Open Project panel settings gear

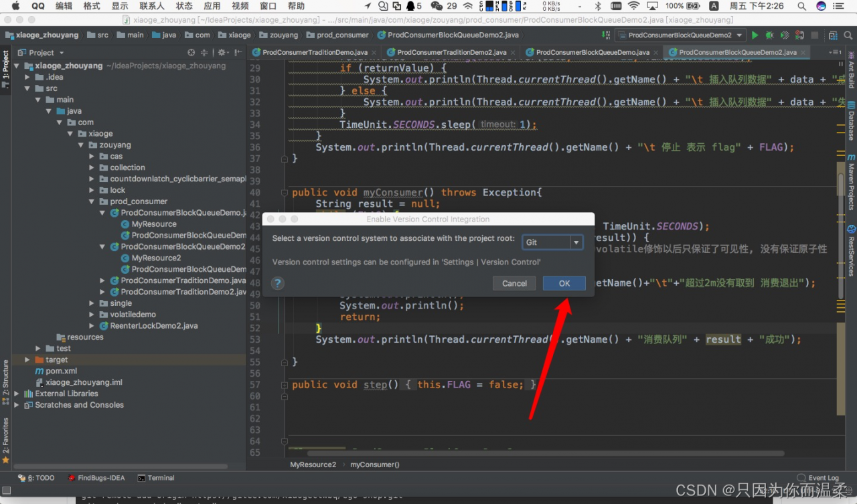(220, 52)
